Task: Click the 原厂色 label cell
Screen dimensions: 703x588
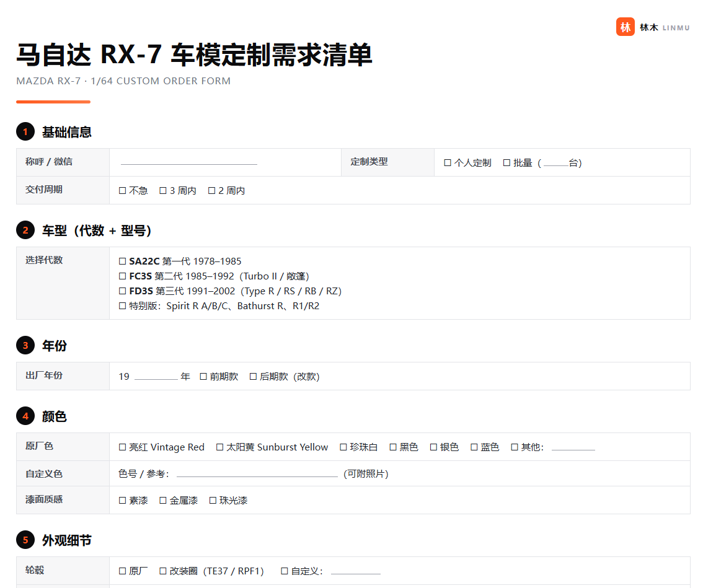Action: [x=63, y=447]
